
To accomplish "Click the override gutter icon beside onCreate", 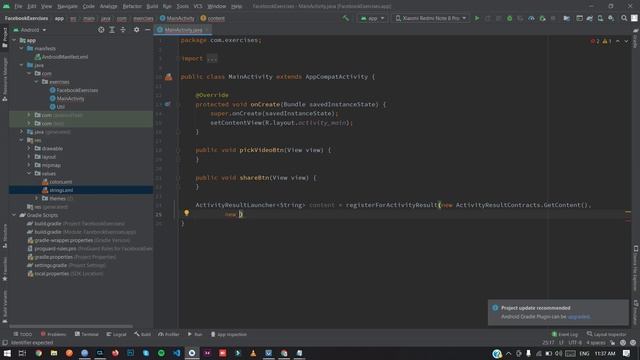I will click(167, 104).
